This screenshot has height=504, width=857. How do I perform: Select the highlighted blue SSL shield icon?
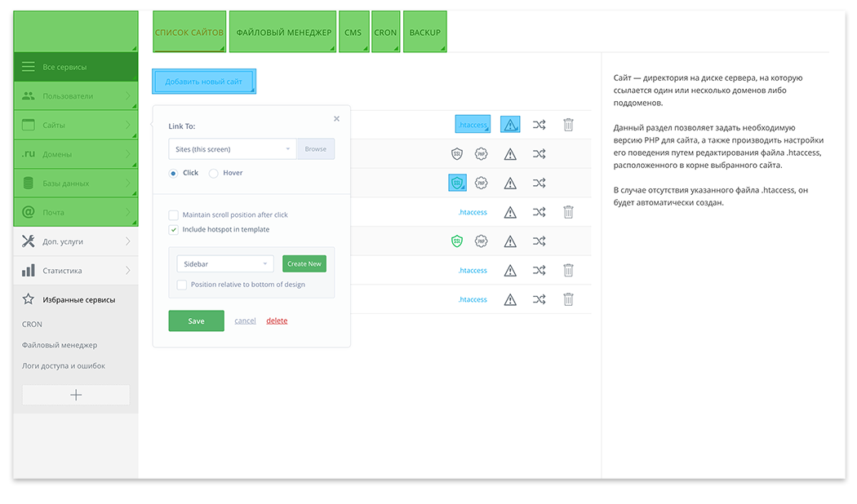click(456, 183)
